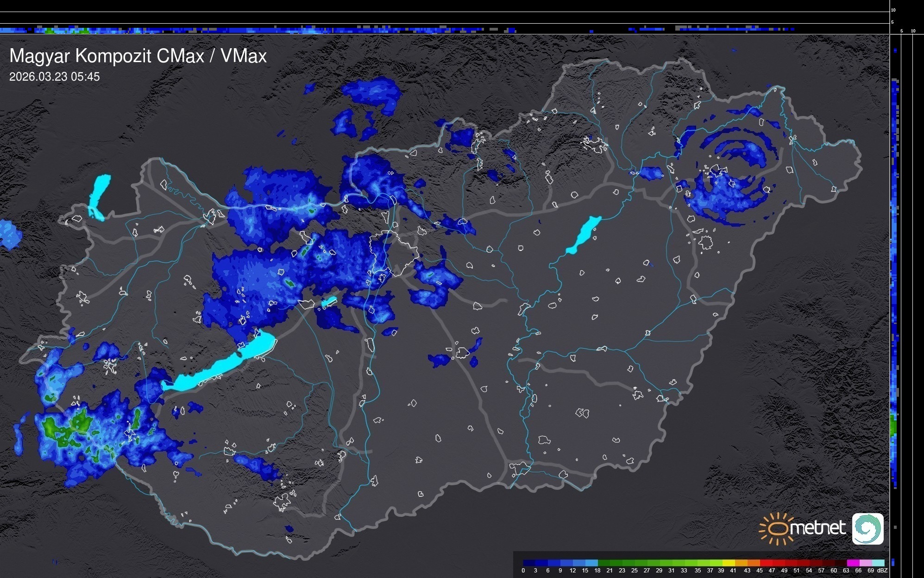Viewport: 924px width, 578px height.
Task: Click the metnet sun logo
Action: tap(778, 528)
